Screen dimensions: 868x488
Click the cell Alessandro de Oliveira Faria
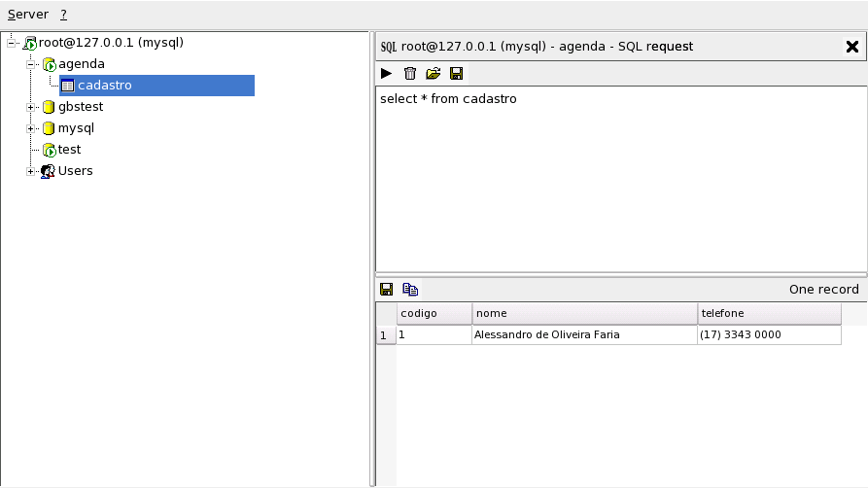click(584, 334)
